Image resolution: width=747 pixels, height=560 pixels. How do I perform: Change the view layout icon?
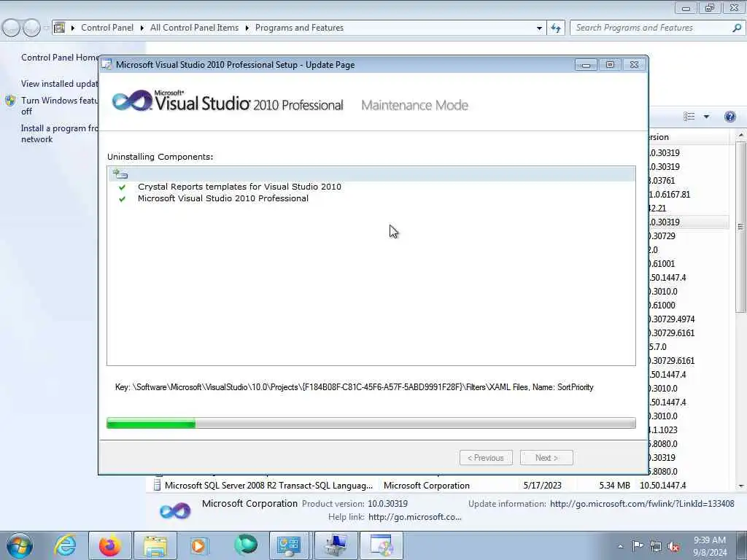click(x=689, y=117)
